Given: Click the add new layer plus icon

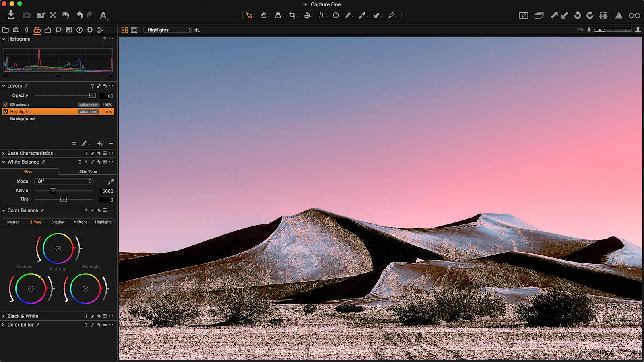Looking at the screenshot, I should tap(100, 144).
